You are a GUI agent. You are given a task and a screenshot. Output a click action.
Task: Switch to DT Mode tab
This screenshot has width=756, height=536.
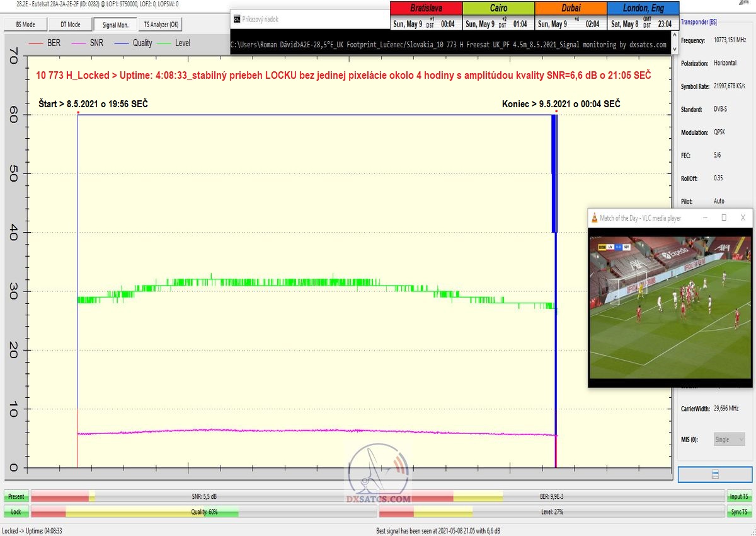coord(70,25)
